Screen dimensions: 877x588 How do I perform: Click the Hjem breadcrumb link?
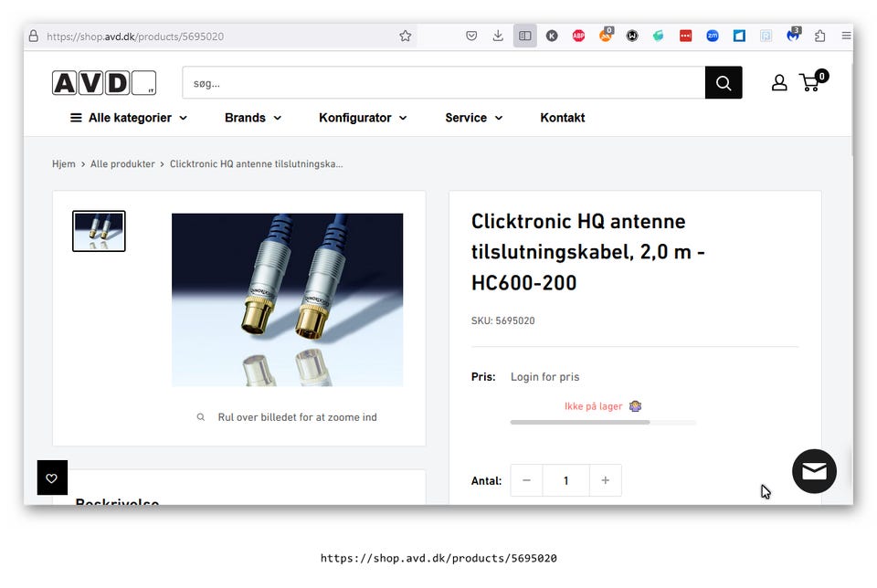pyautogui.click(x=64, y=164)
